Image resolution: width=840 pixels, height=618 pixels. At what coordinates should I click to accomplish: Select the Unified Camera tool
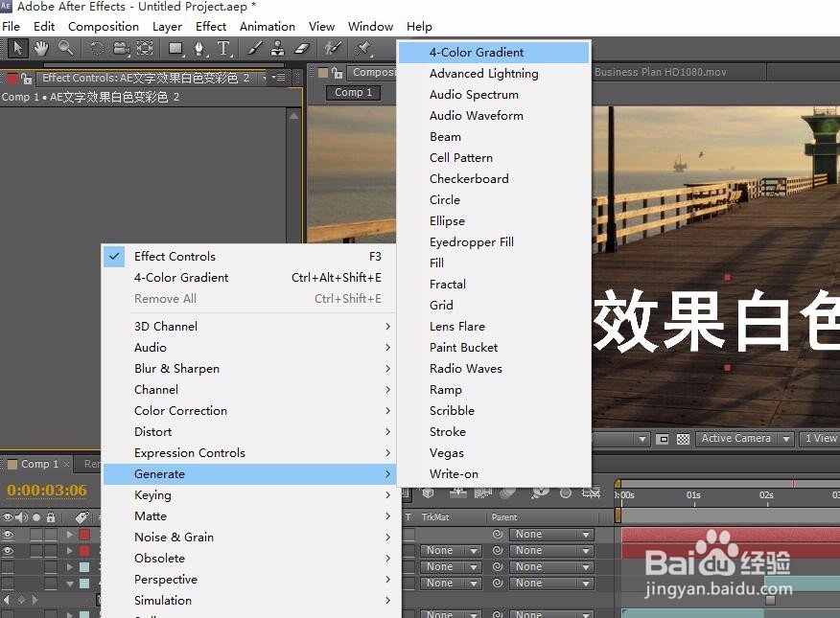coord(121,49)
